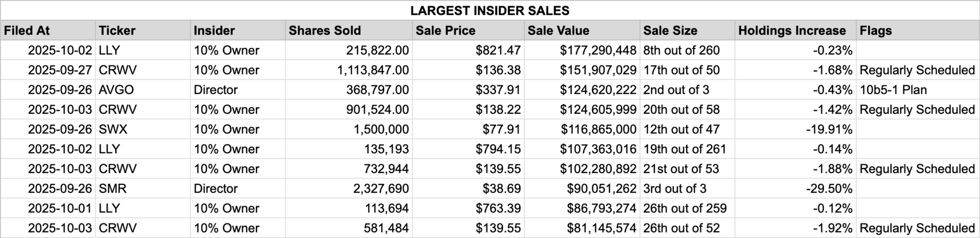This screenshot has width=980, height=238.
Task: Click the Insider column header
Action: (238, 31)
